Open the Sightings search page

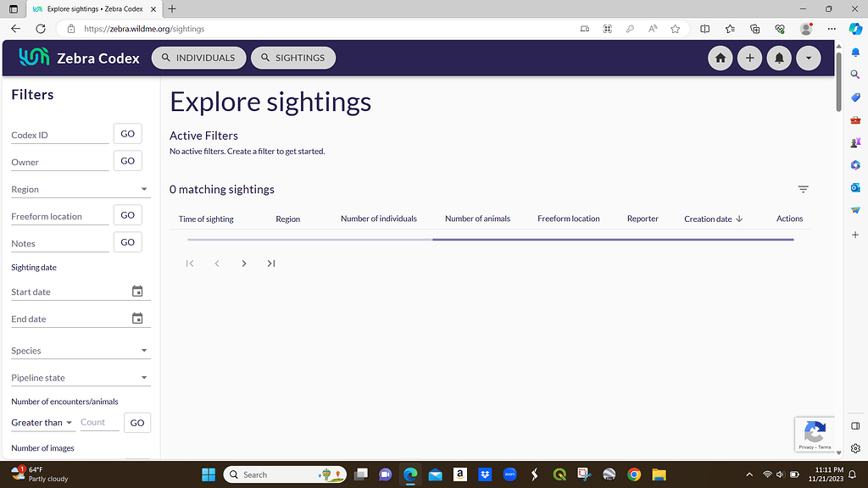(293, 58)
